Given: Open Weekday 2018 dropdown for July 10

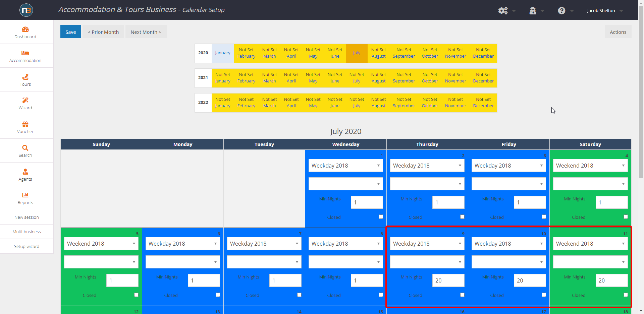Looking at the screenshot, I should 508,244.
